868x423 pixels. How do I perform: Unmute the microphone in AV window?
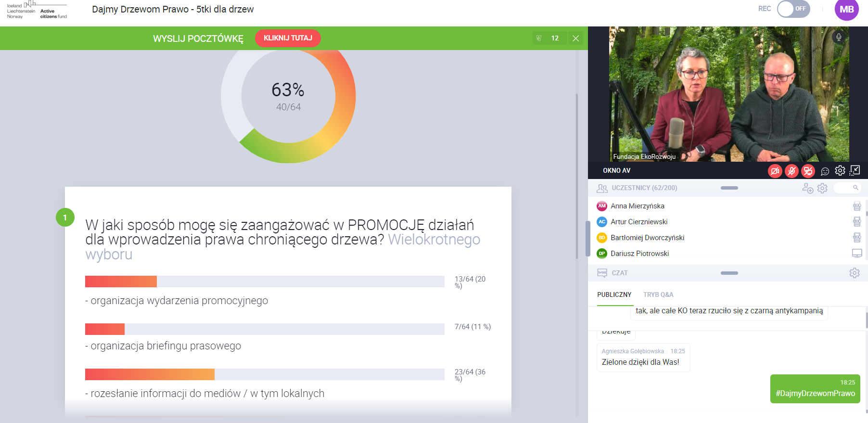[x=791, y=171]
